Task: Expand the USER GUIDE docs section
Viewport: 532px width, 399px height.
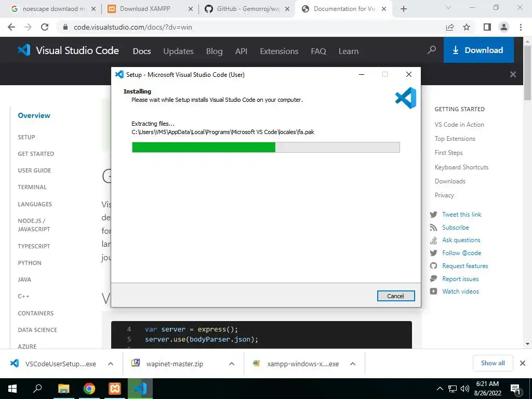Action: pyautogui.click(x=34, y=170)
